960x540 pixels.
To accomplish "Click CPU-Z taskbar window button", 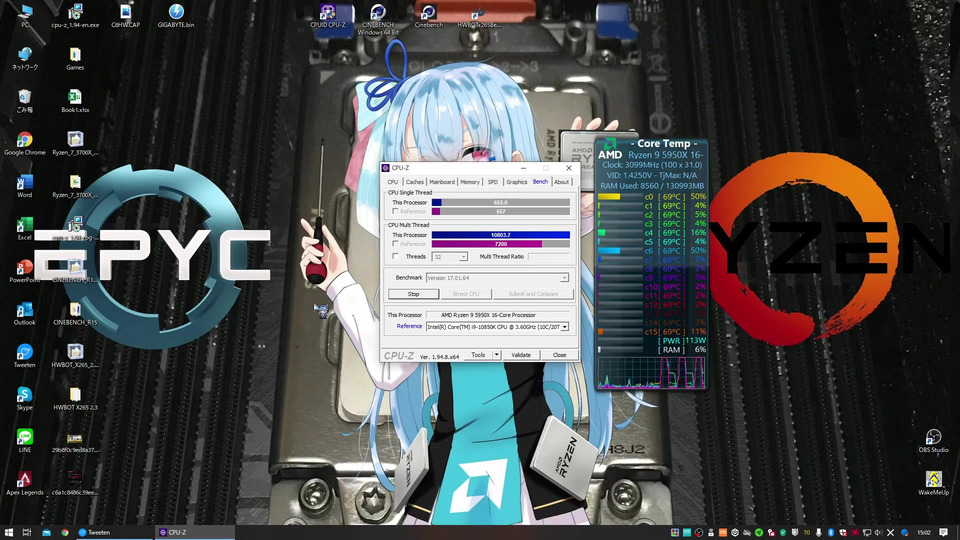I will pos(194,533).
